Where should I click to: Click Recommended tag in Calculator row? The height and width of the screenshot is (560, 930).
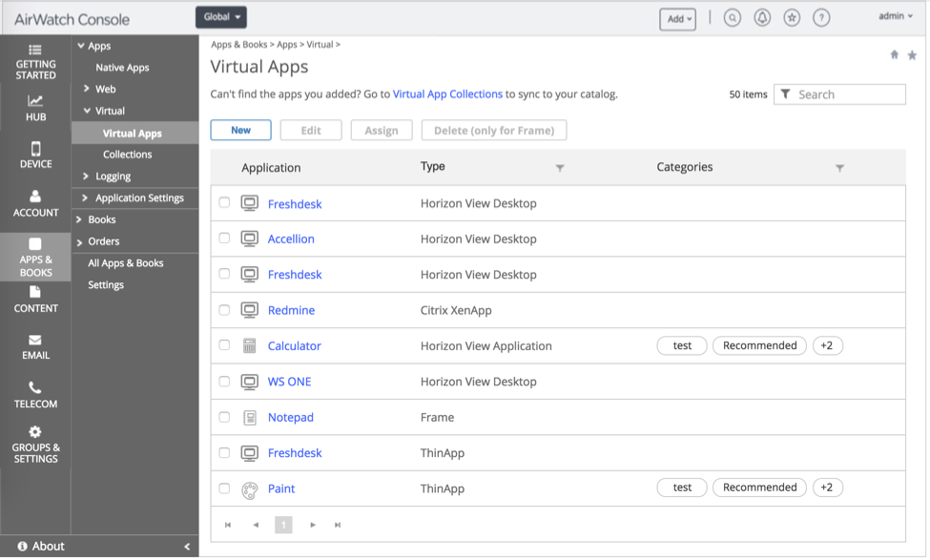click(x=760, y=345)
